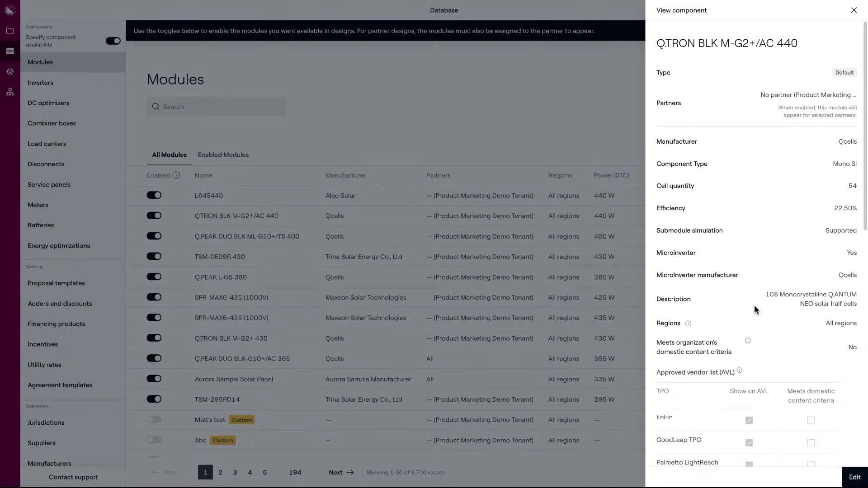Close the View component panel

(x=854, y=10)
